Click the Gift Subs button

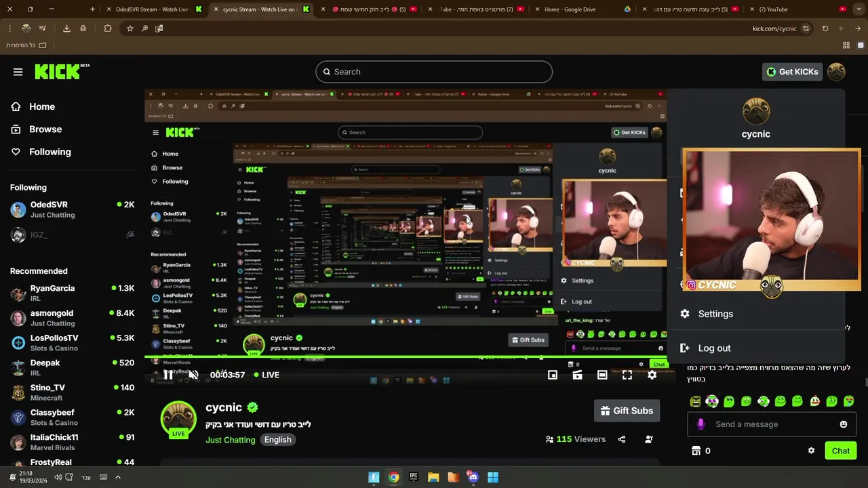coord(627,411)
